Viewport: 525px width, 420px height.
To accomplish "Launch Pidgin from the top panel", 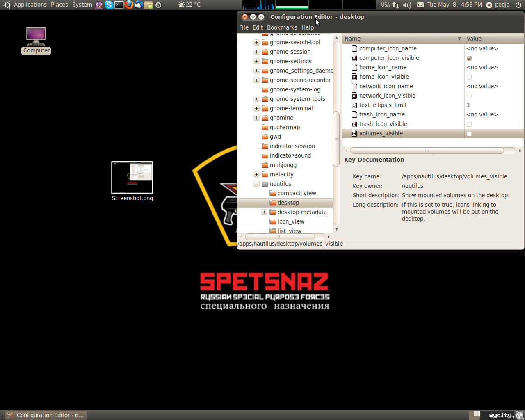I will 99,5.
